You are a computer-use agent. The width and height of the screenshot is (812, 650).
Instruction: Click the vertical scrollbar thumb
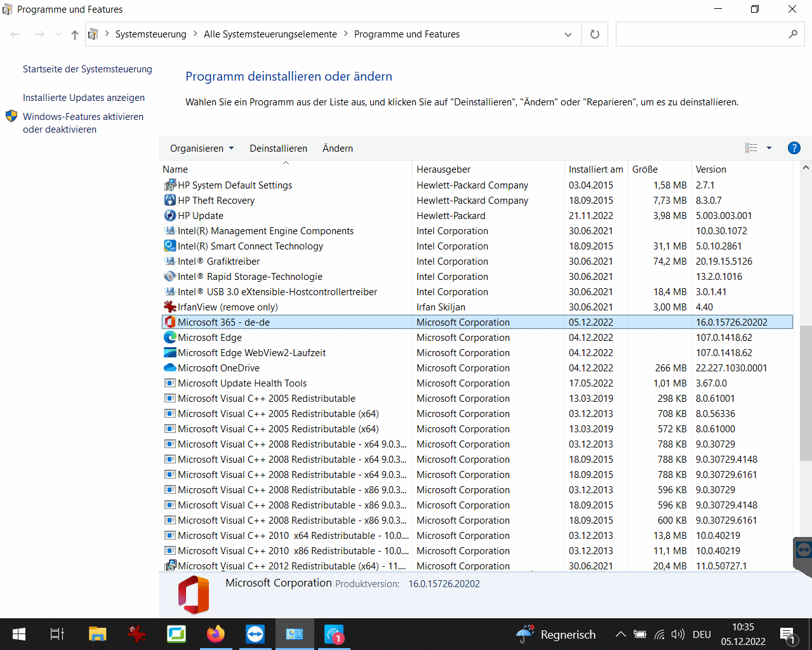coord(806,394)
